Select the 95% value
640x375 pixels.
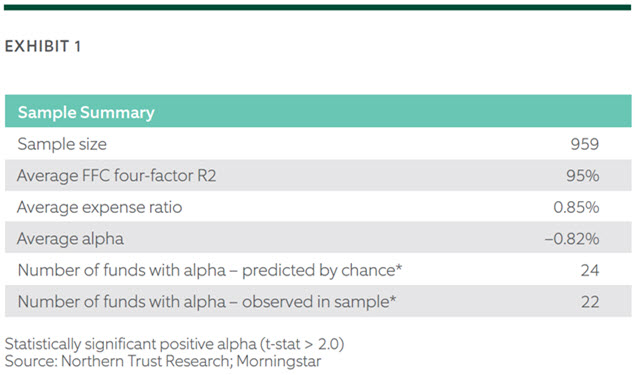[x=582, y=175]
